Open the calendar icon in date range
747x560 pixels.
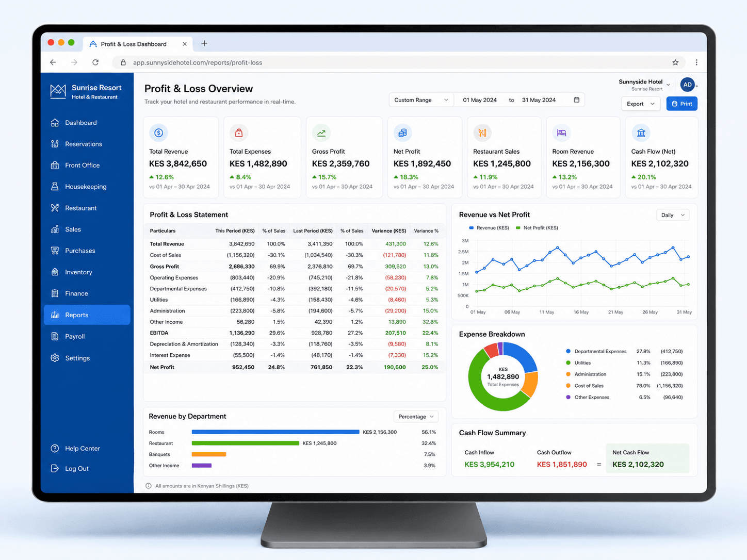click(577, 100)
